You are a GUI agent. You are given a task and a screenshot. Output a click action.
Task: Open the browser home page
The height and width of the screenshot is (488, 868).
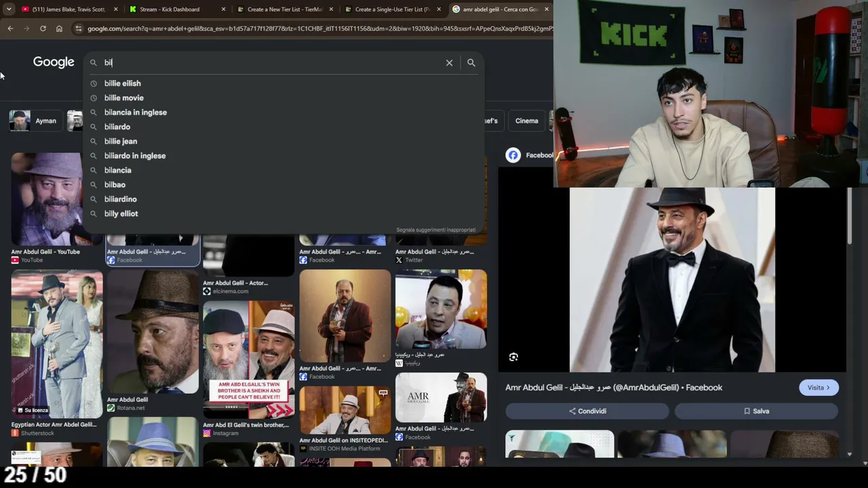coord(59,28)
